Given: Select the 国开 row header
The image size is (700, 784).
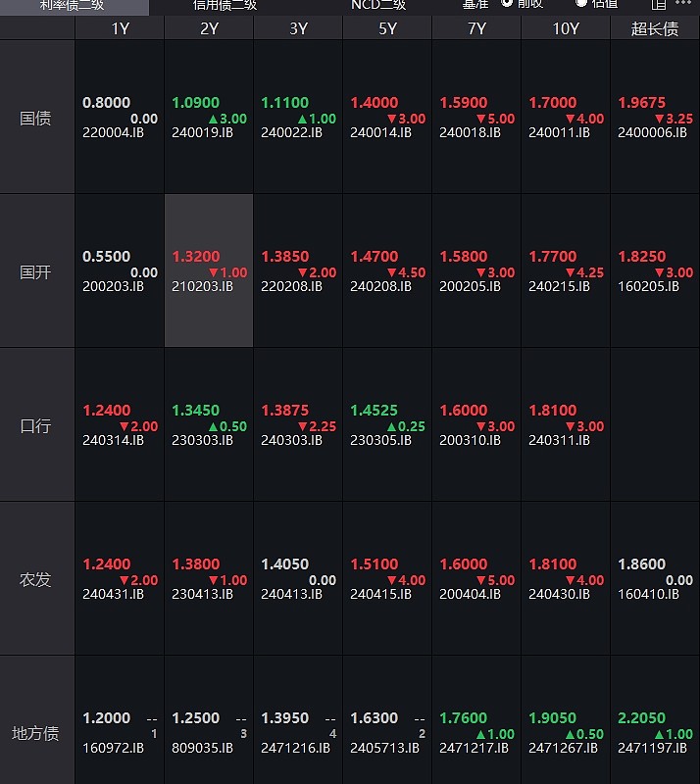Looking at the screenshot, I should click(x=36, y=271).
